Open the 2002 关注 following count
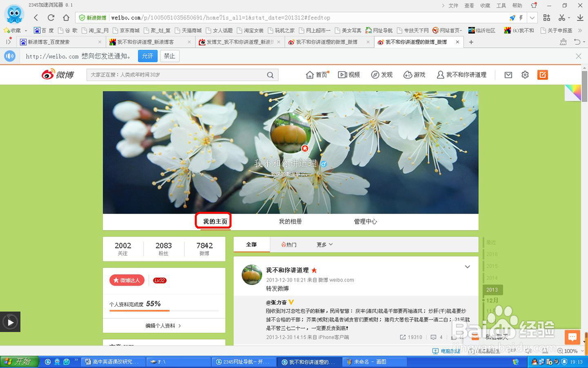This screenshot has width=588, height=368. pos(123,248)
